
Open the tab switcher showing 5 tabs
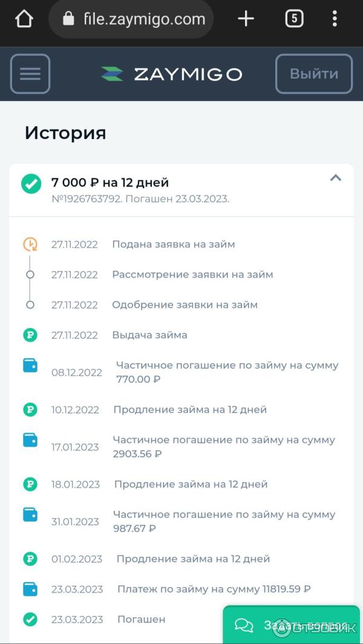pyautogui.click(x=293, y=19)
